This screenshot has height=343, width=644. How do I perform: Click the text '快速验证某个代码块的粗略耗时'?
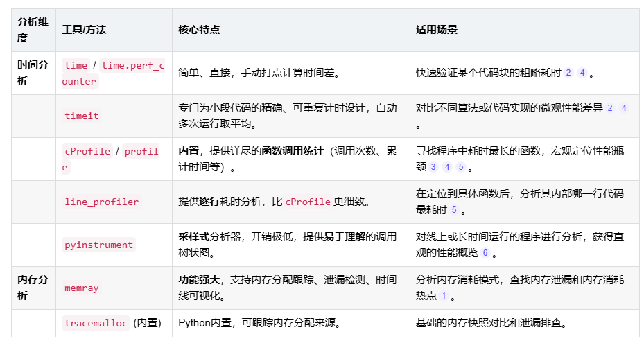pyautogui.click(x=488, y=73)
